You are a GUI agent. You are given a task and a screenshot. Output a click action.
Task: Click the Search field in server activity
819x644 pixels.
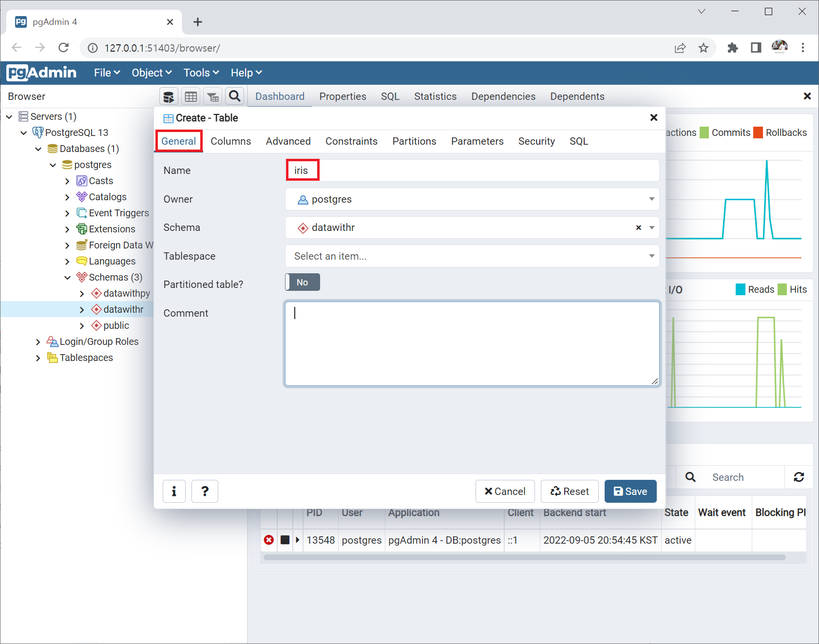point(745,477)
